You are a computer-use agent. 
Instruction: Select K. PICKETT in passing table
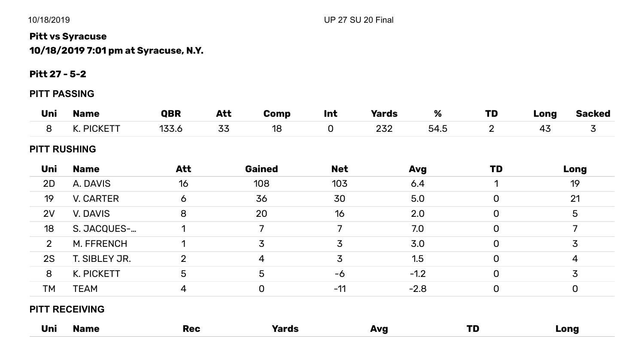pyautogui.click(x=96, y=129)
